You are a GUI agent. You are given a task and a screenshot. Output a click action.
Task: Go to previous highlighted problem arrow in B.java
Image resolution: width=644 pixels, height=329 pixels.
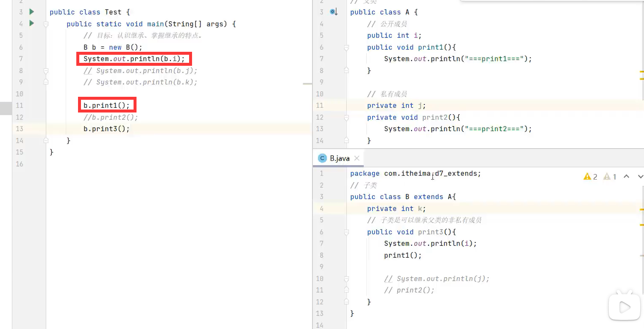[626, 177]
